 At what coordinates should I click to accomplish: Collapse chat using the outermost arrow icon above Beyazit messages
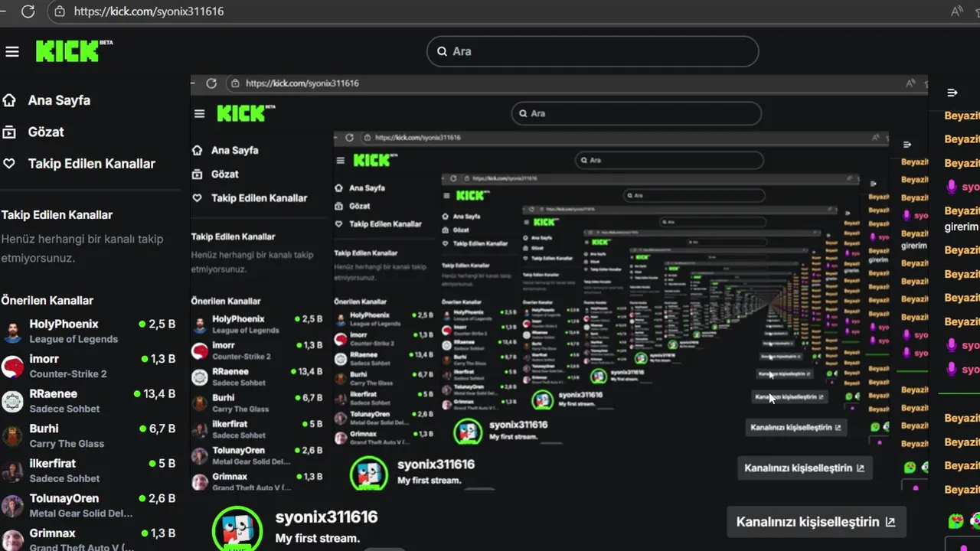pos(952,93)
